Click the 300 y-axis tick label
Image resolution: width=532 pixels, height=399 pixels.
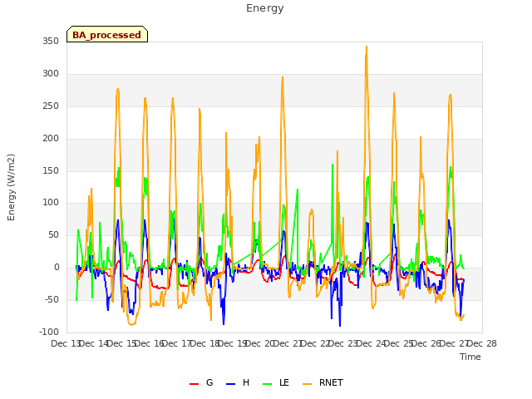click(51, 74)
